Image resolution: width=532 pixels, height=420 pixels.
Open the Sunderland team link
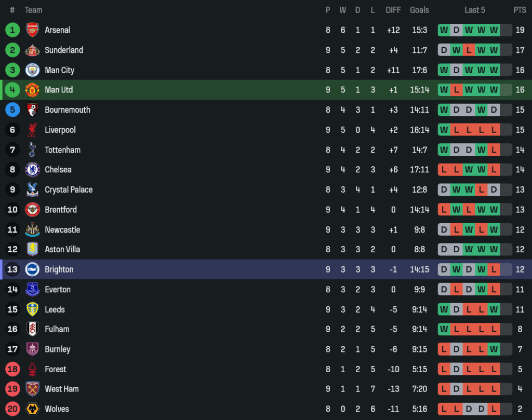(64, 50)
